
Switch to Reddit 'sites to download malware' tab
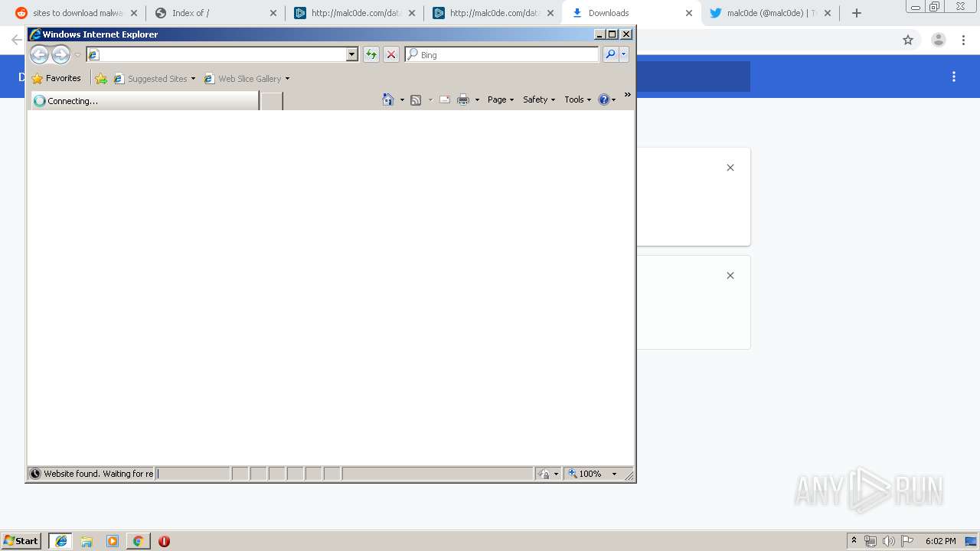[x=77, y=13]
